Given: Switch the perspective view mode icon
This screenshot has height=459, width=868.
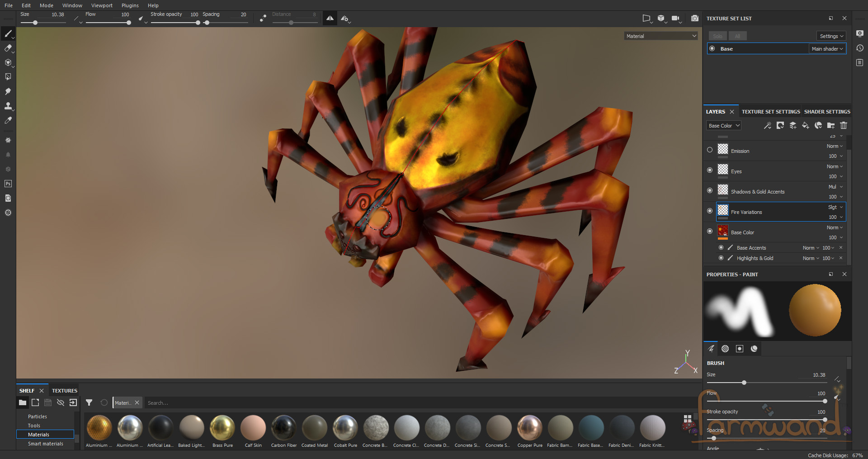Looking at the screenshot, I should (647, 18).
